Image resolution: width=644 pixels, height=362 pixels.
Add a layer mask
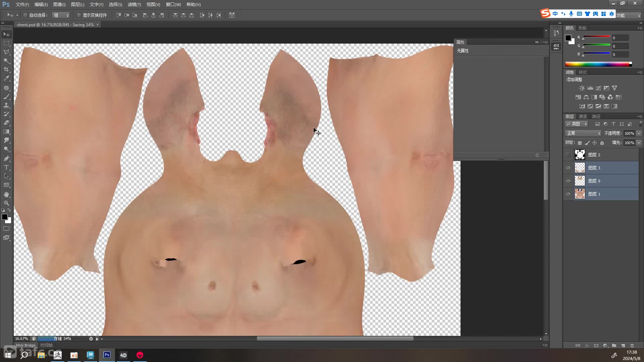[x=596, y=346]
